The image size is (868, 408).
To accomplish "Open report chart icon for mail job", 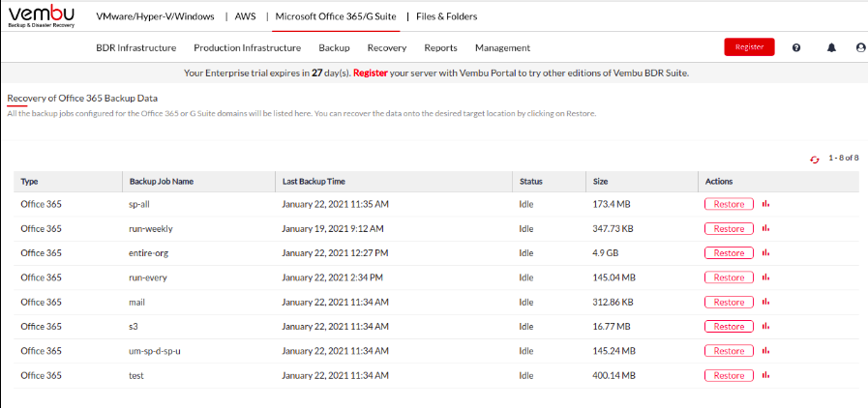I will coord(766,302).
